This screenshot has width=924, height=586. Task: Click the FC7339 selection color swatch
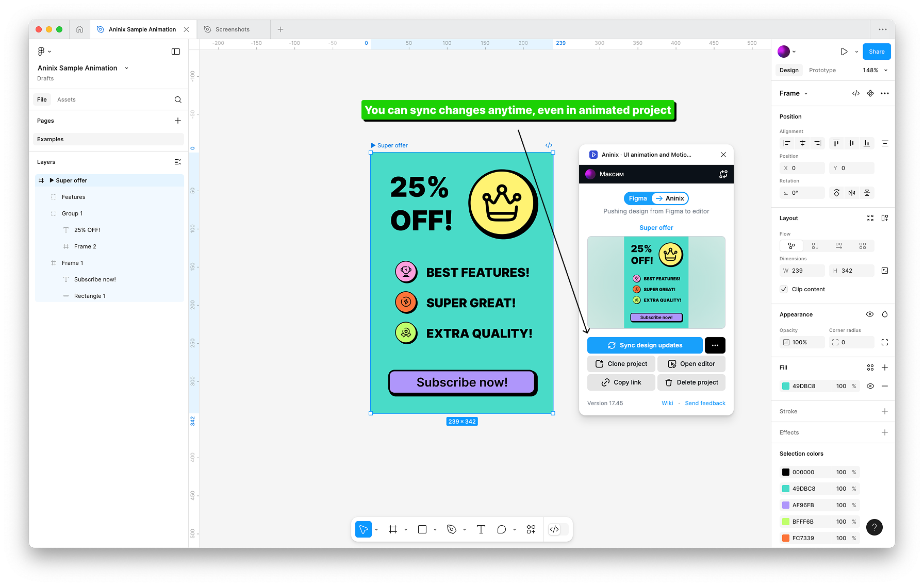[x=786, y=538]
